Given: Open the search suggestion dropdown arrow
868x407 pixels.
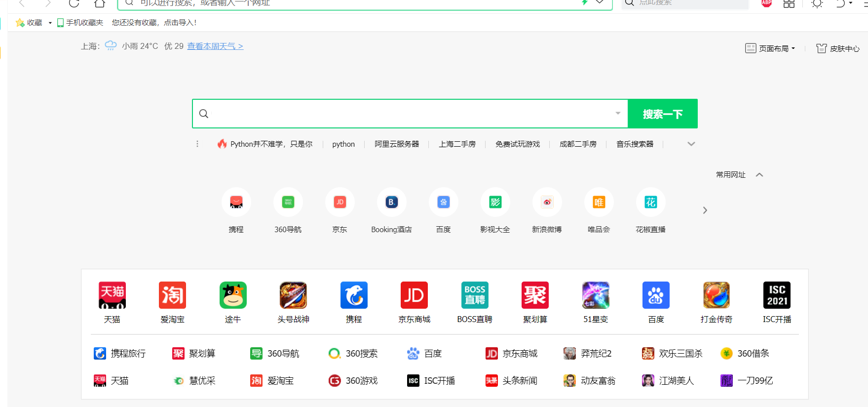Looking at the screenshot, I should [x=618, y=113].
